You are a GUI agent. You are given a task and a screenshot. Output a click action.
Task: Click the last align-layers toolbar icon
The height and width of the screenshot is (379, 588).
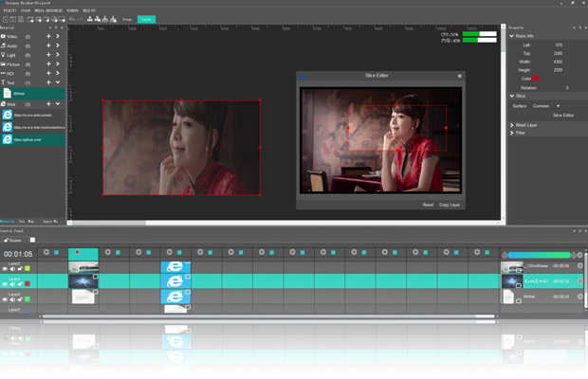(x=113, y=19)
